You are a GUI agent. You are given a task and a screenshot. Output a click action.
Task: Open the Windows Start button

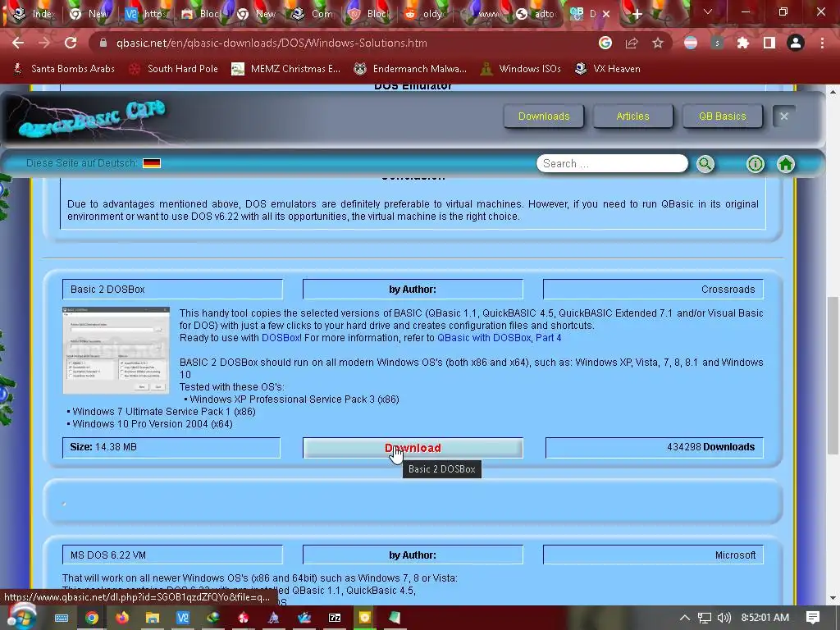(21, 618)
